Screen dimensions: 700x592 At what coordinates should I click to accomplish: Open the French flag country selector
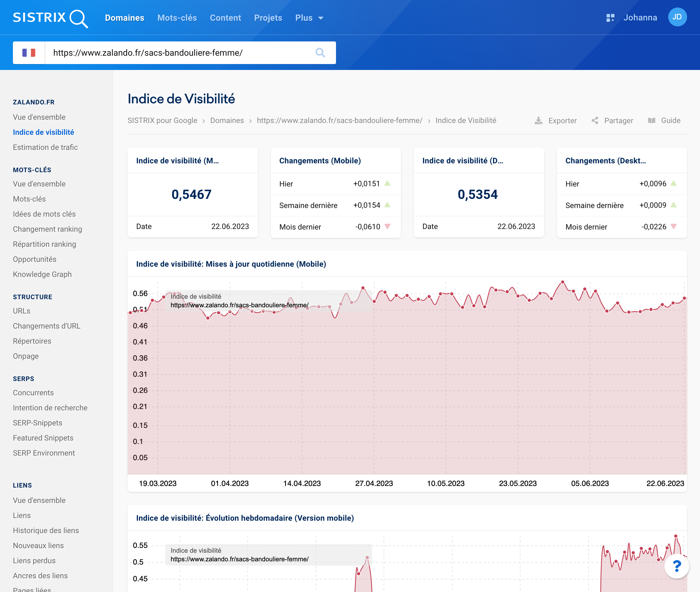[x=29, y=53]
